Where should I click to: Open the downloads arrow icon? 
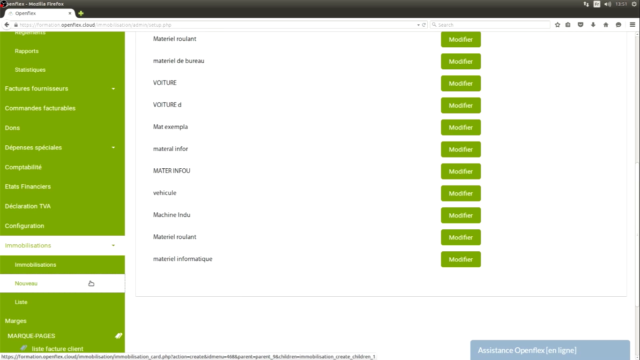point(593,25)
